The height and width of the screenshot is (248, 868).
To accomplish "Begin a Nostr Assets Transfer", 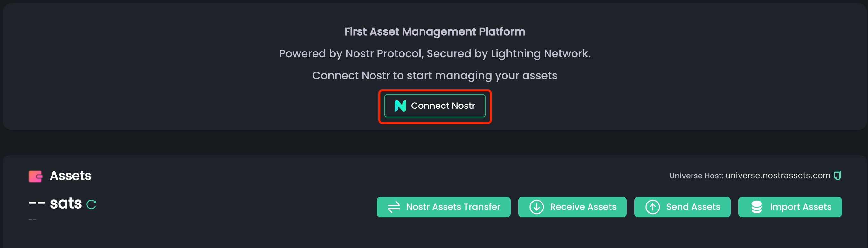I will tap(444, 207).
